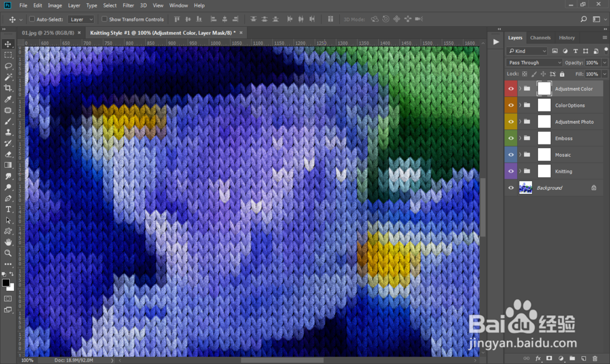The height and width of the screenshot is (364, 610).
Task: Activate the Brush tool
Action: click(x=8, y=123)
